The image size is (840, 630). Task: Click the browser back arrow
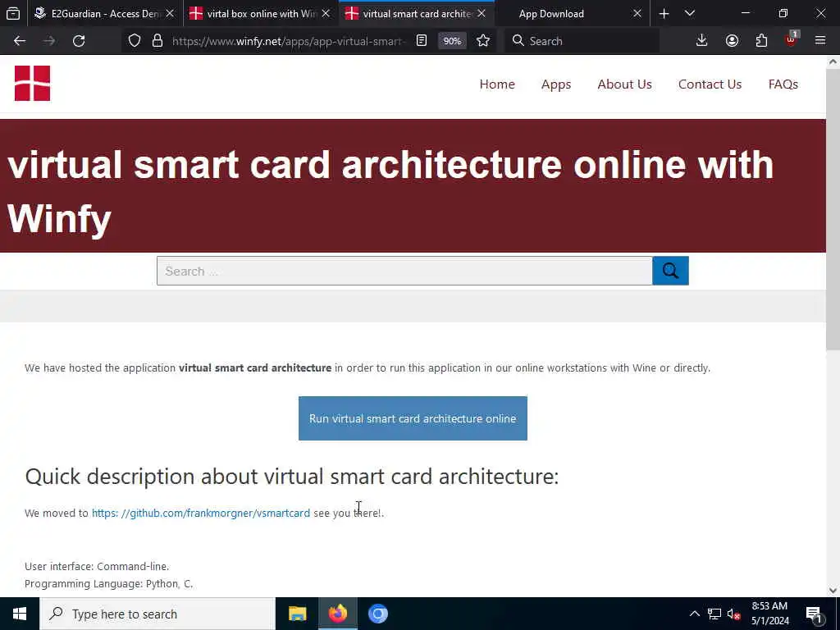[20, 41]
